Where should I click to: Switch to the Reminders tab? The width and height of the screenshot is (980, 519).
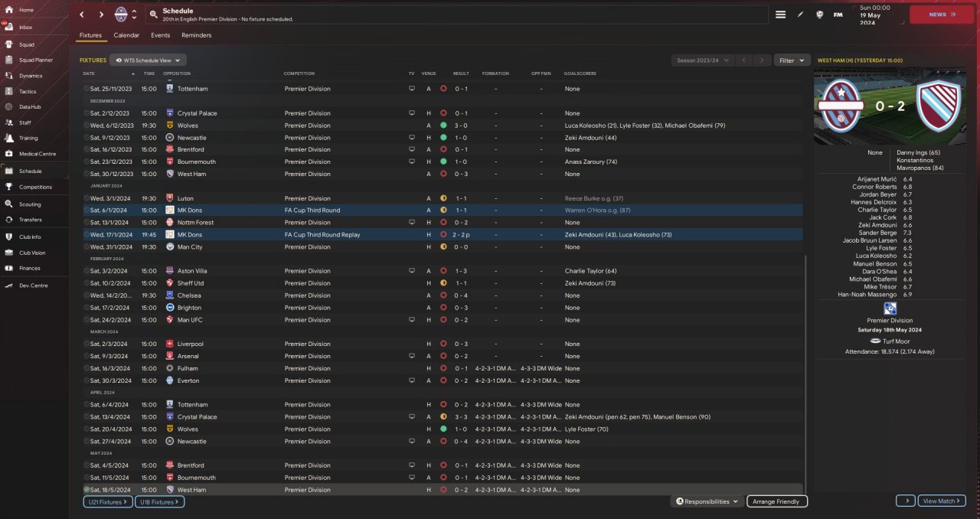[196, 35]
